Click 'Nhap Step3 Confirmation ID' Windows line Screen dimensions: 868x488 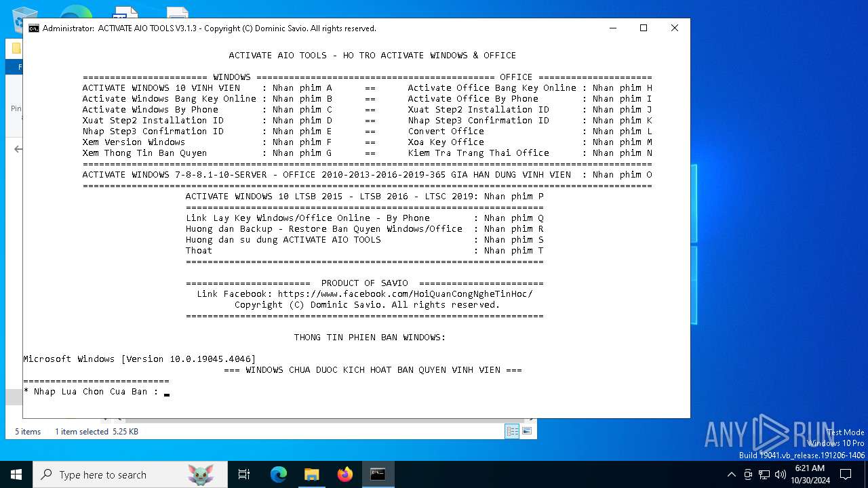[x=208, y=131]
